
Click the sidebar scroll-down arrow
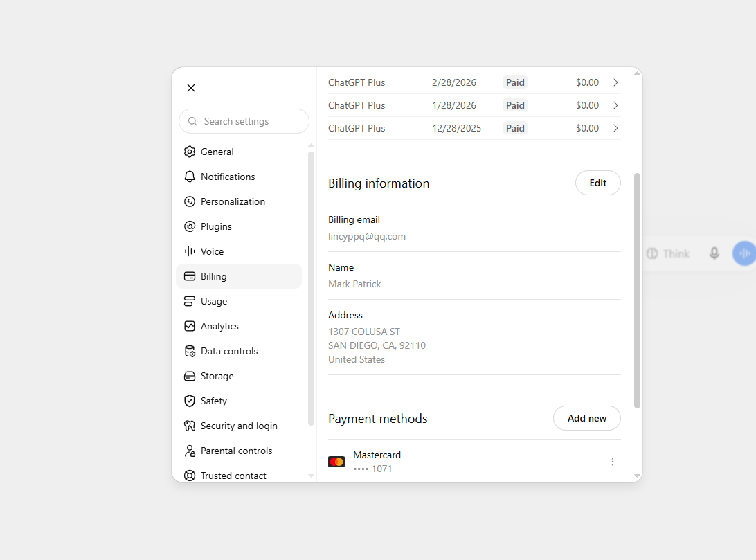[x=311, y=476]
